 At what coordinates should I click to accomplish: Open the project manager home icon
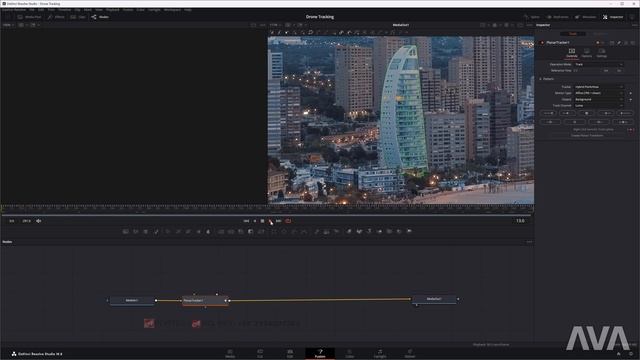point(618,354)
